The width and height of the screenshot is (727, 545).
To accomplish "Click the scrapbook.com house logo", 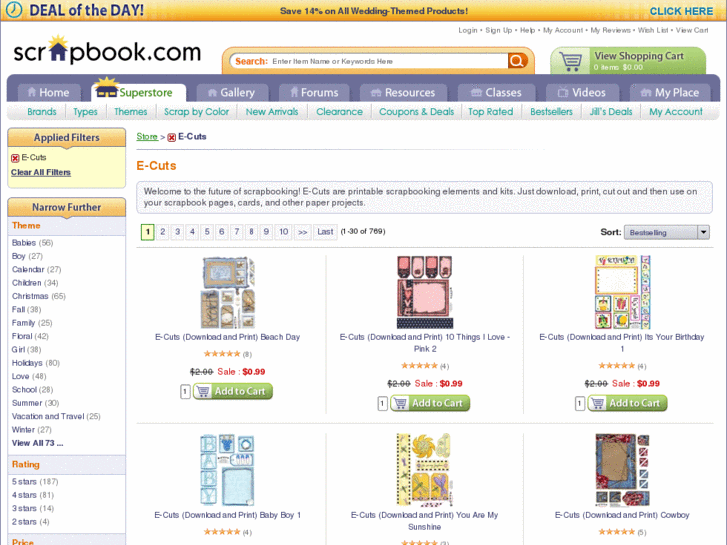I will point(107,51).
